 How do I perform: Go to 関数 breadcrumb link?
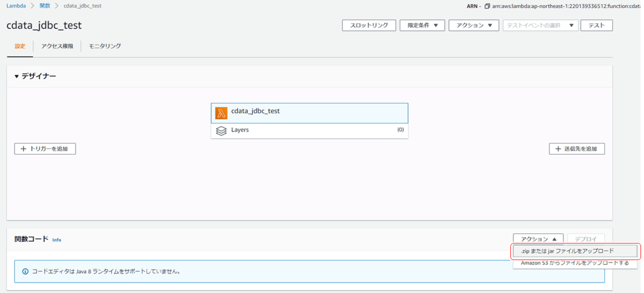45,6
